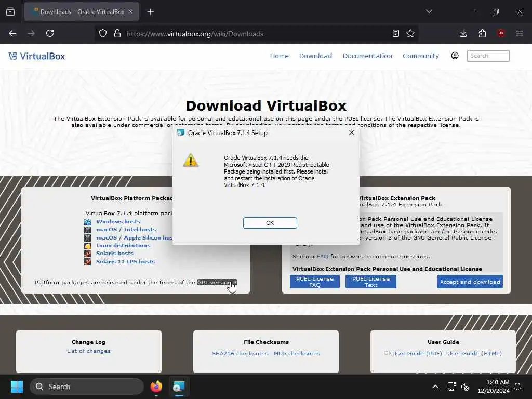
Task: Open the MD5 checksums link
Action: 297,353
